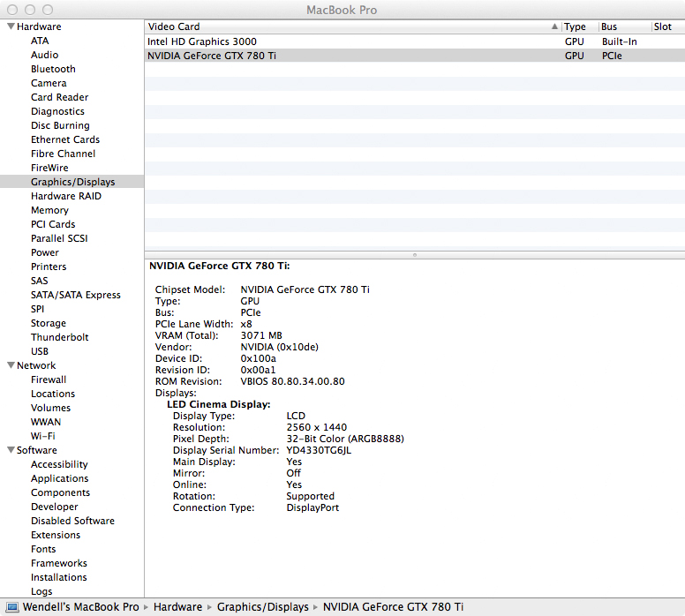Click Hardware in the path bar
Screen dimensions: 685x616
pyautogui.click(x=177, y=607)
